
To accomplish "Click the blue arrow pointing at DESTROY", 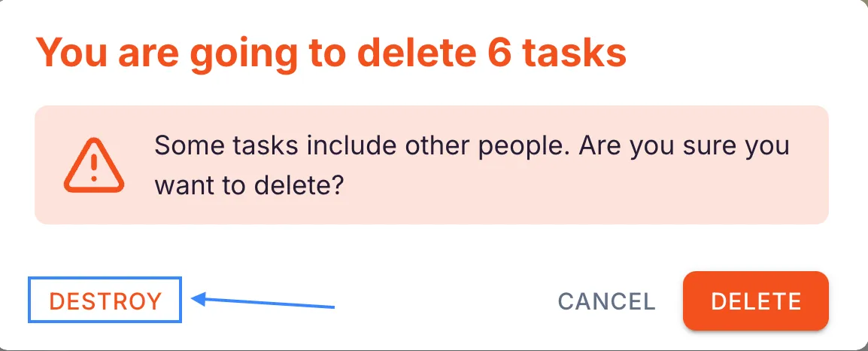I will pyautogui.click(x=263, y=302).
